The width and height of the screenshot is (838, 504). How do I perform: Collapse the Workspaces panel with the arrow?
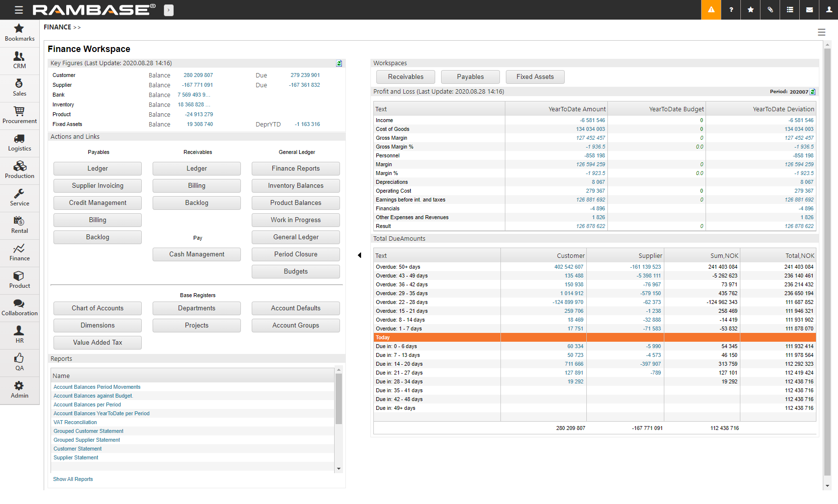pyautogui.click(x=360, y=255)
